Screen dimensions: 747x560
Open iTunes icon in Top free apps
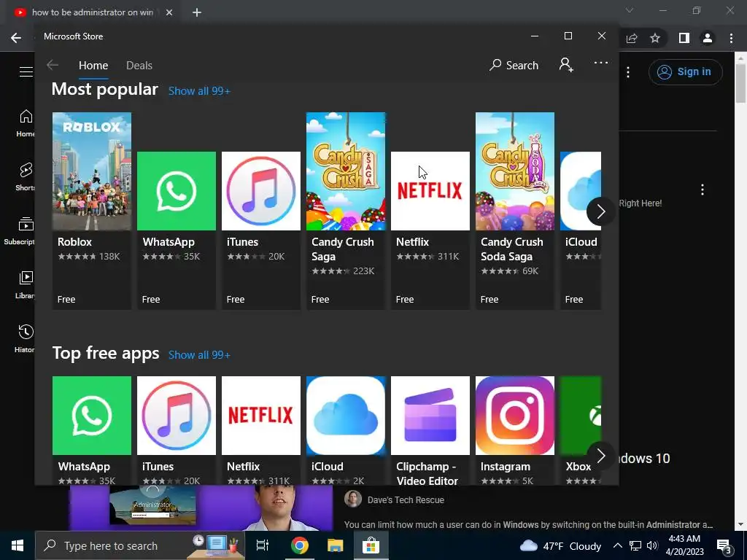pos(177,416)
